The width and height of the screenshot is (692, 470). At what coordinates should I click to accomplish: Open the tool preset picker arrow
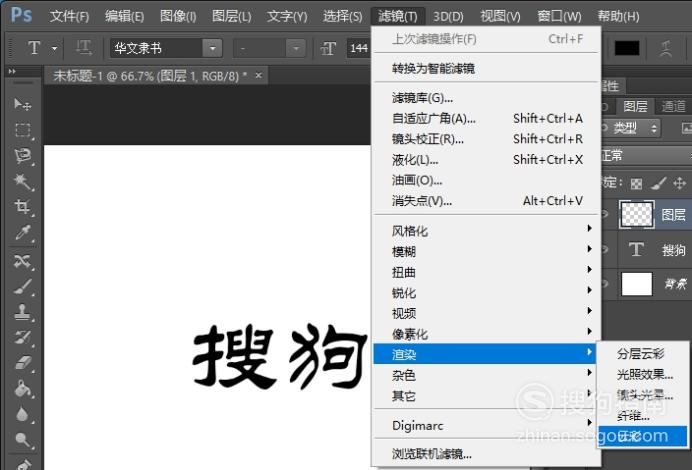[x=55, y=48]
